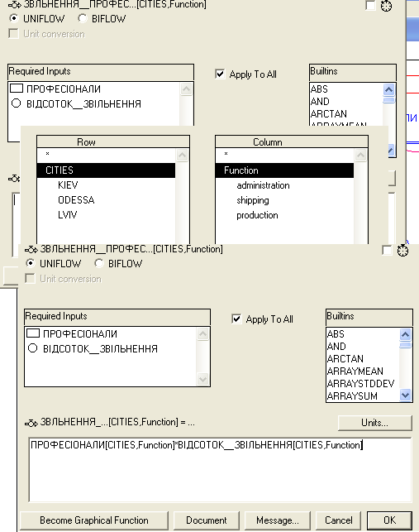The image size is (419, 532).
Task: Choose AND in upper Builtins list
Action: point(320,102)
